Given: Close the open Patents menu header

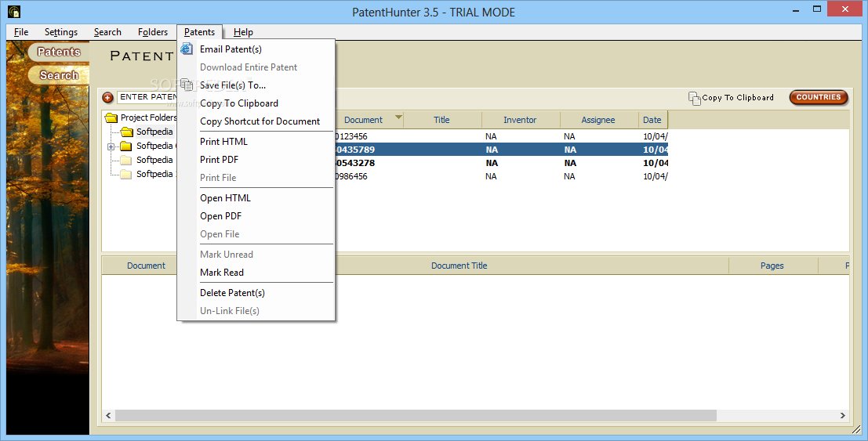Looking at the screenshot, I should (x=199, y=32).
